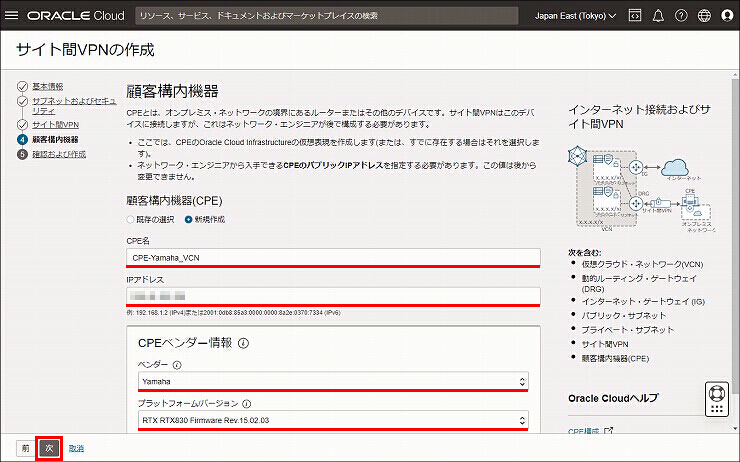Open the プラットフォーム/バージョン RTX830 dropdown
Screen dimensions: 740x462
[333, 420]
